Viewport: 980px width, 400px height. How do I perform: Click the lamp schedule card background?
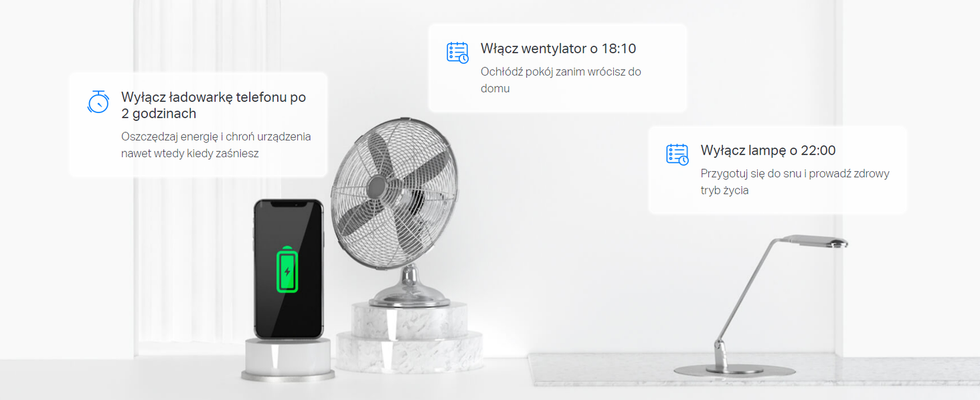(777, 170)
